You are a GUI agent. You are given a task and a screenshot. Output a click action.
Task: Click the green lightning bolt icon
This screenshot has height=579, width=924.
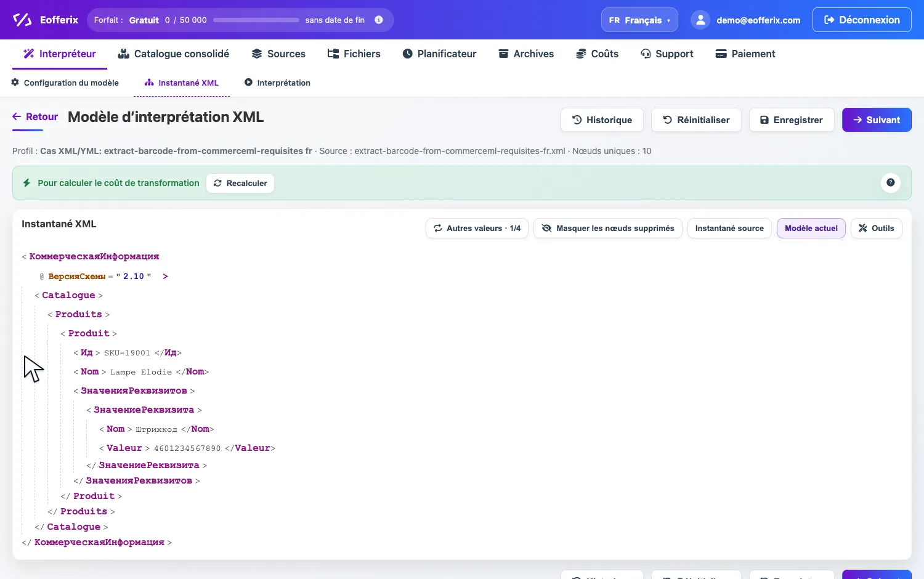pyautogui.click(x=26, y=183)
